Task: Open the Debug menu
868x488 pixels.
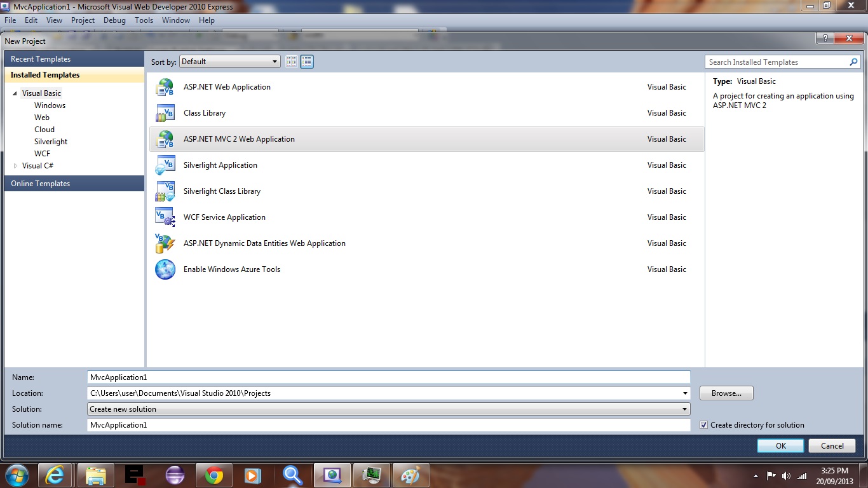Action: [115, 20]
